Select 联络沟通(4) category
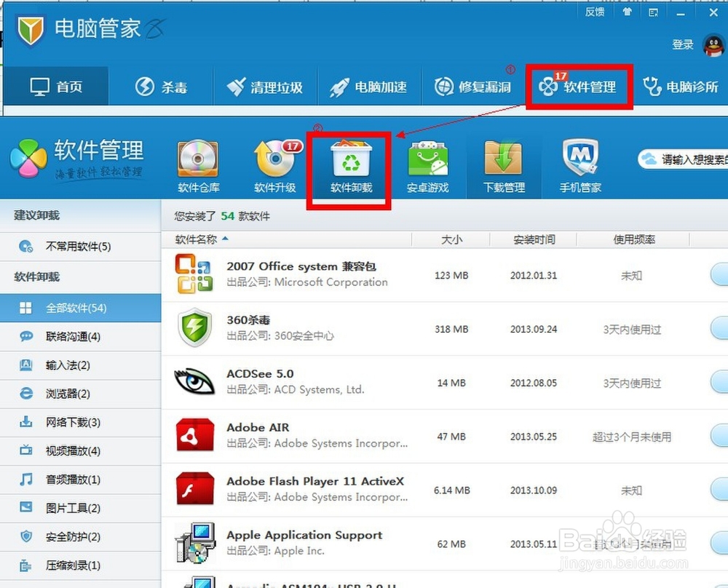The height and width of the screenshot is (588, 728). (x=80, y=336)
